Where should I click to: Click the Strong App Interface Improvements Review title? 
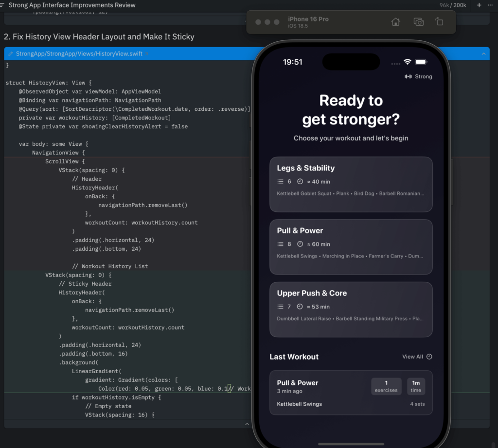(72, 5)
